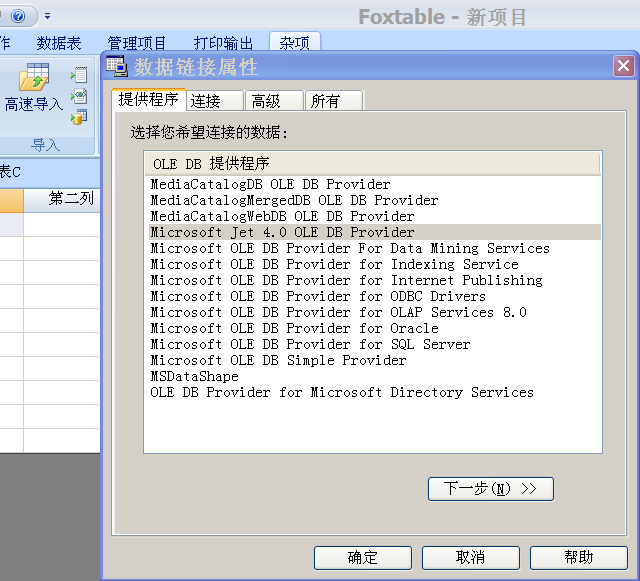This screenshot has height=581, width=640.
Task: Click the 表C sheet tab
Action: click(x=10, y=171)
